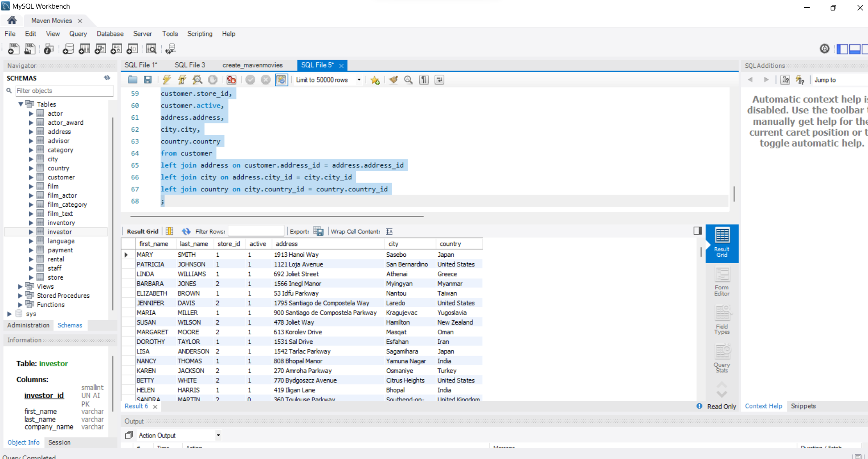Screen dimensions: 868x459
Task: Open the Administration navigator tab
Action: click(28, 325)
